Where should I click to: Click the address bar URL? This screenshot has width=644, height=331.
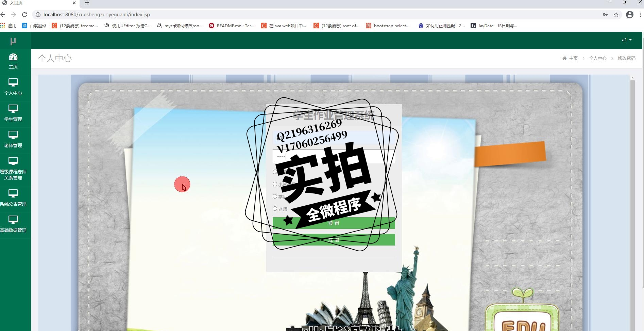click(x=97, y=15)
